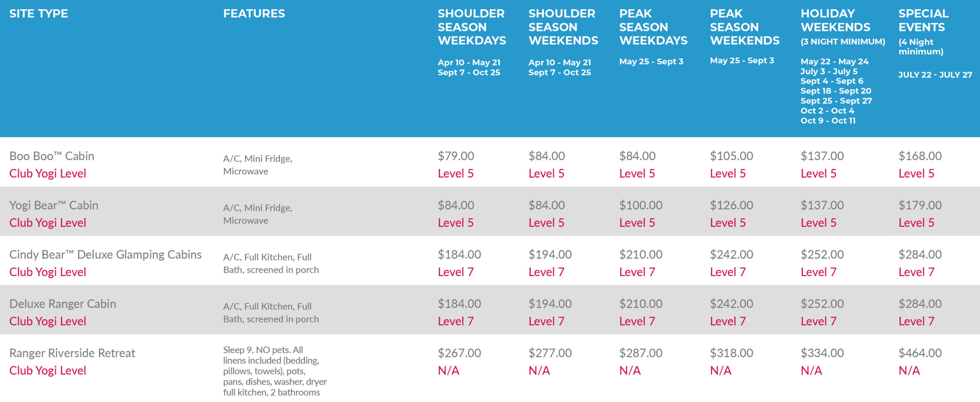Select N/A under Ranger Riverside $267.00 price
The width and height of the screenshot is (980, 402).
pos(448,370)
